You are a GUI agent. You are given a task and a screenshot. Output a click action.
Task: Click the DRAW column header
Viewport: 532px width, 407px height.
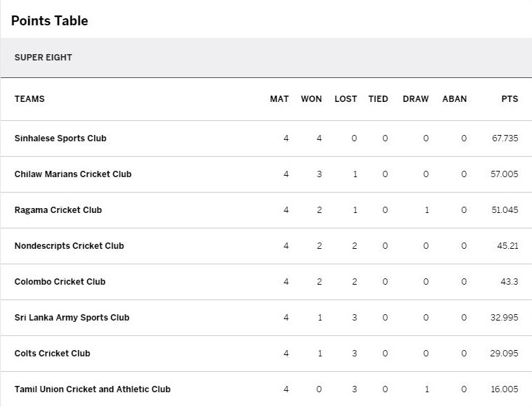pyautogui.click(x=416, y=99)
